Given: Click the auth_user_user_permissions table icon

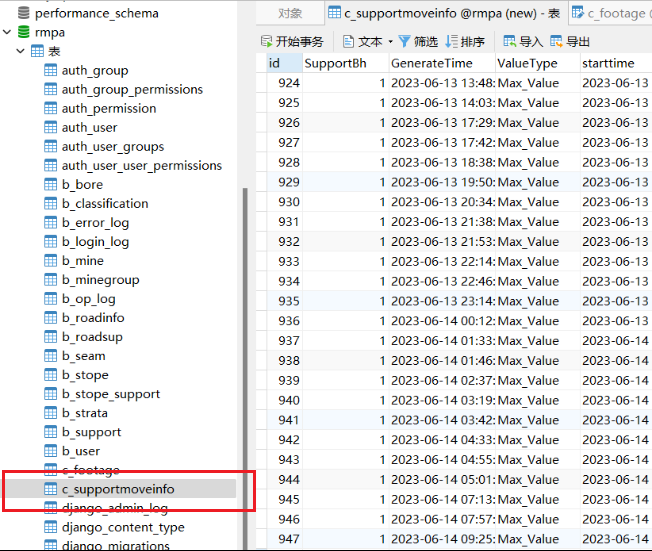Looking at the screenshot, I should point(50,166).
